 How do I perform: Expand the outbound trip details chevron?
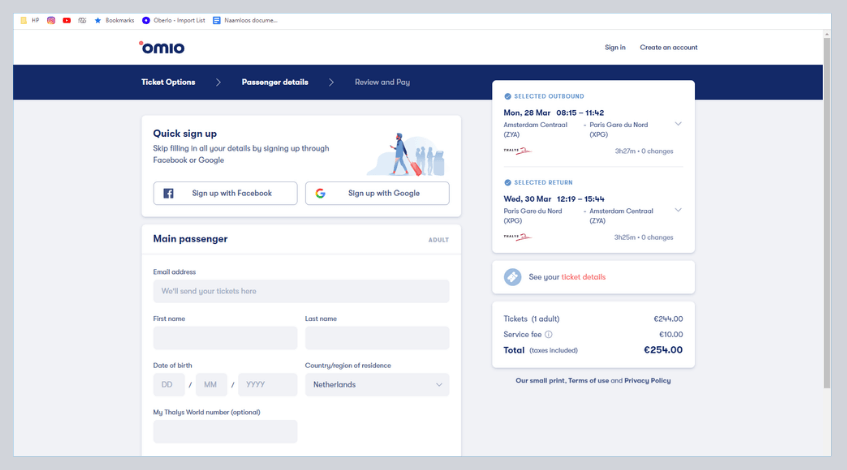[x=678, y=124]
